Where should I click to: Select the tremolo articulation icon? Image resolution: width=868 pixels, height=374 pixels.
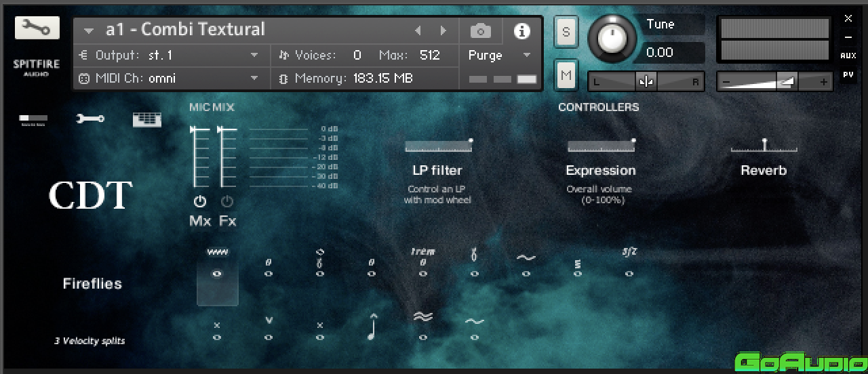pos(422,262)
